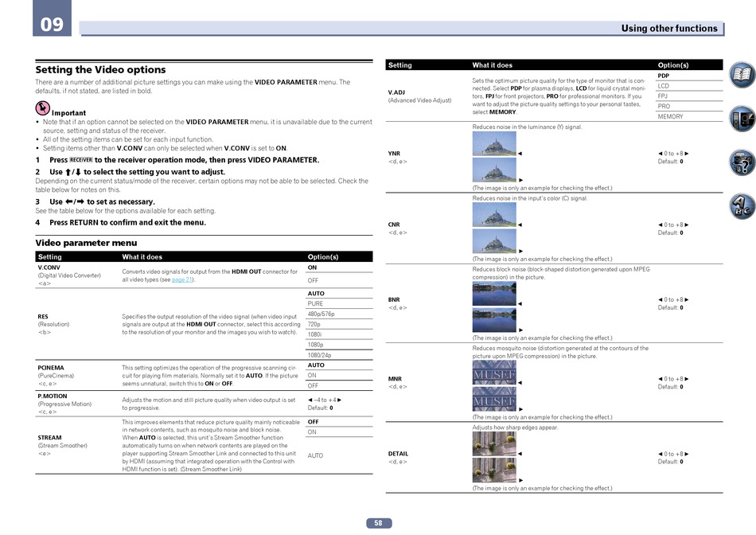Click the MNR setting name
The image size is (756, 535).
[395, 379]
